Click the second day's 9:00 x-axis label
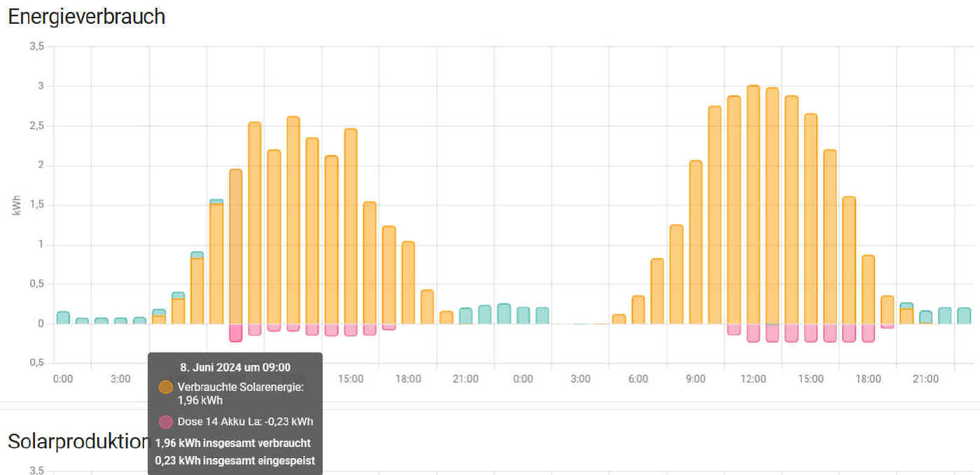The height and width of the screenshot is (475, 980). [696, 379]
